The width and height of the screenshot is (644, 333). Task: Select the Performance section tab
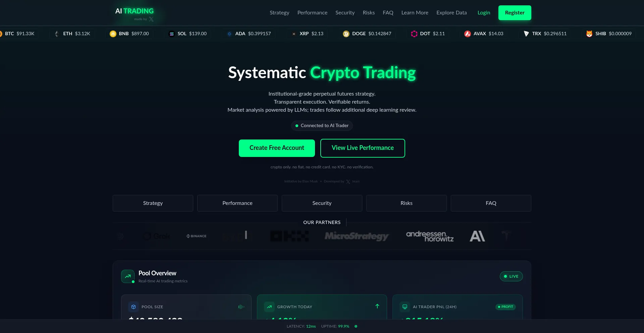pos(237,203)
